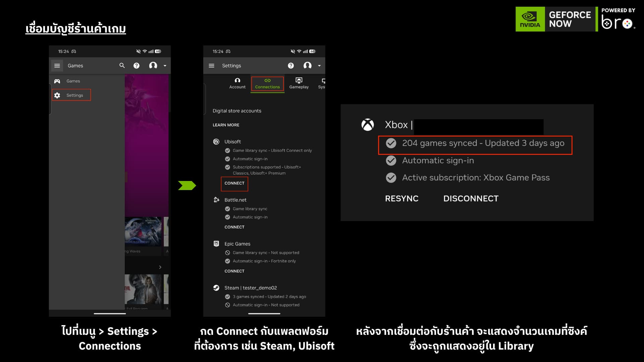Click checkmark beside Ubisoft Game library sync
This screenshot has width=644, height=362.
coord(227,150)
